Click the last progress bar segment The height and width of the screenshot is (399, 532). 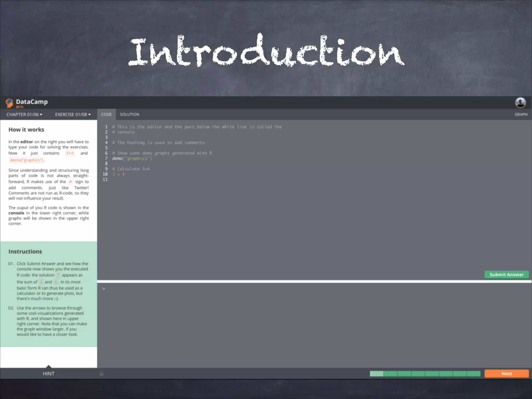(474, 374)
